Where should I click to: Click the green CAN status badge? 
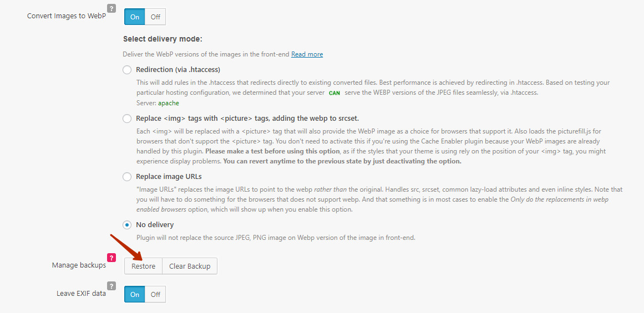click(x=334, y=93)
